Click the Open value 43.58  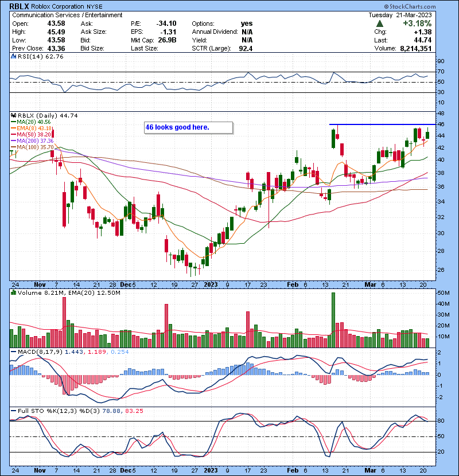tap(56, 24)
